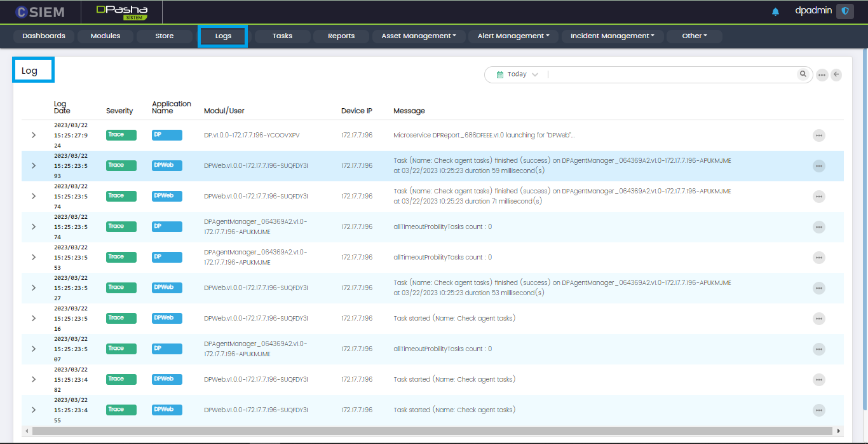Expand the highlighted 59 millisecond log row

click(34, 165)
